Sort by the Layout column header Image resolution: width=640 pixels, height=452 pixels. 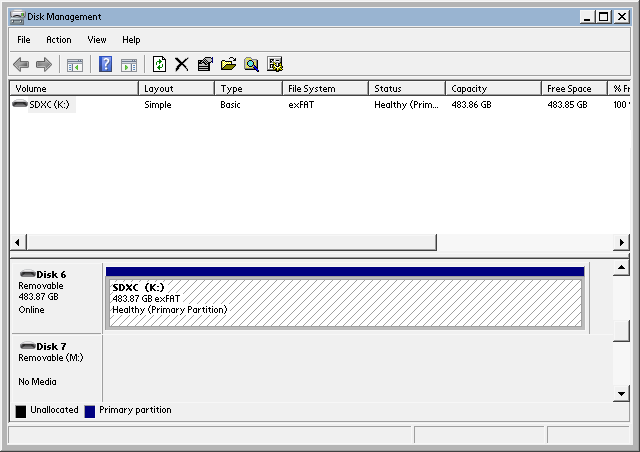pyautogui.click(x=176, y=88)
